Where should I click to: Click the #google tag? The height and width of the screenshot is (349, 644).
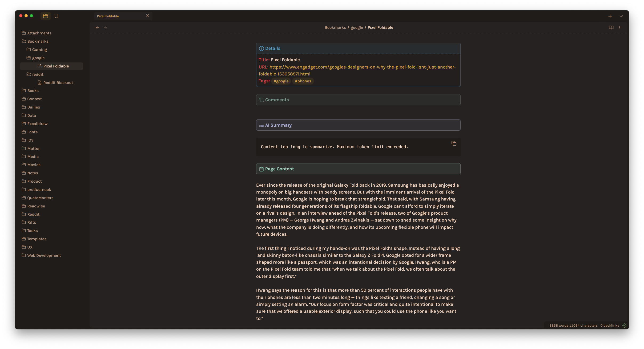pyautogui.click(x=281, y=81)
